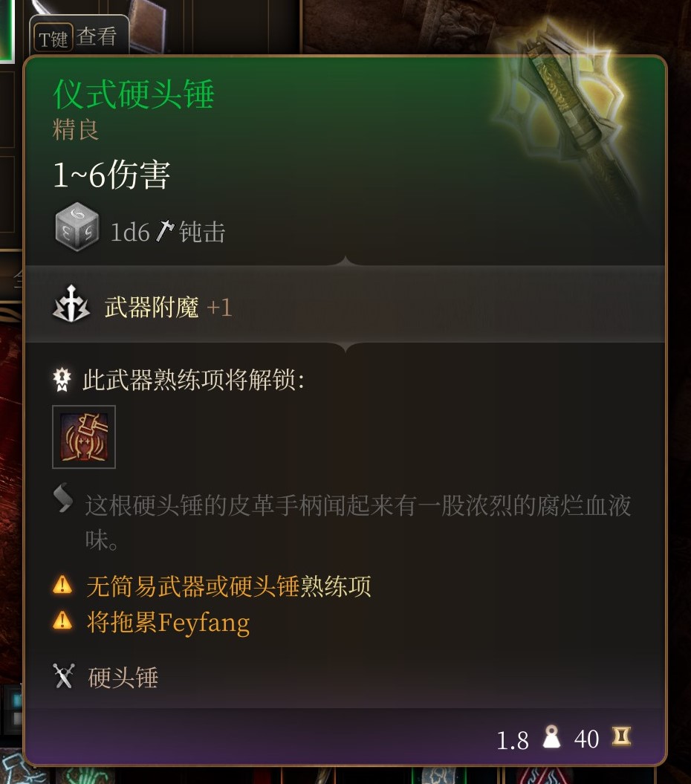Click the item title 仪式硬头锤
This screenshot has height=784, width=691.
134,94
